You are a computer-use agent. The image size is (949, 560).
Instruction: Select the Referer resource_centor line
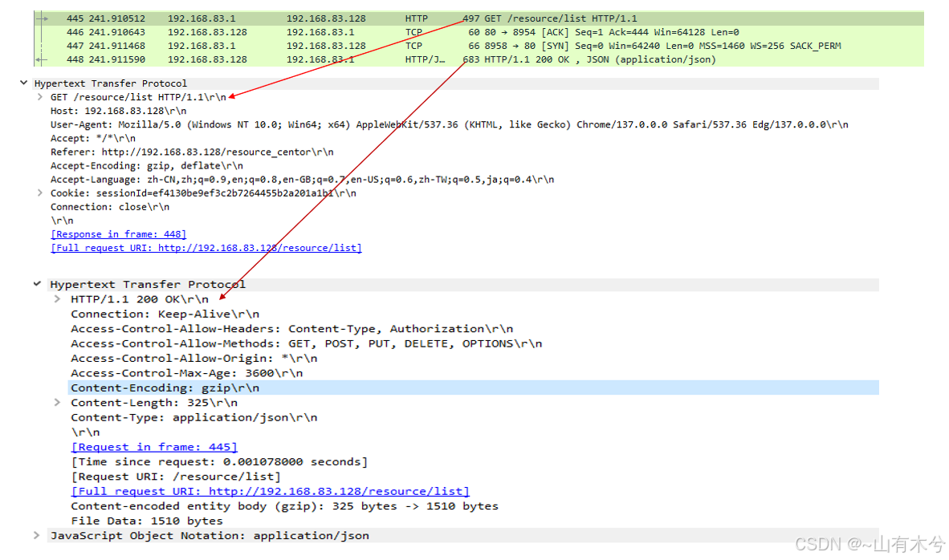point(192,152)
